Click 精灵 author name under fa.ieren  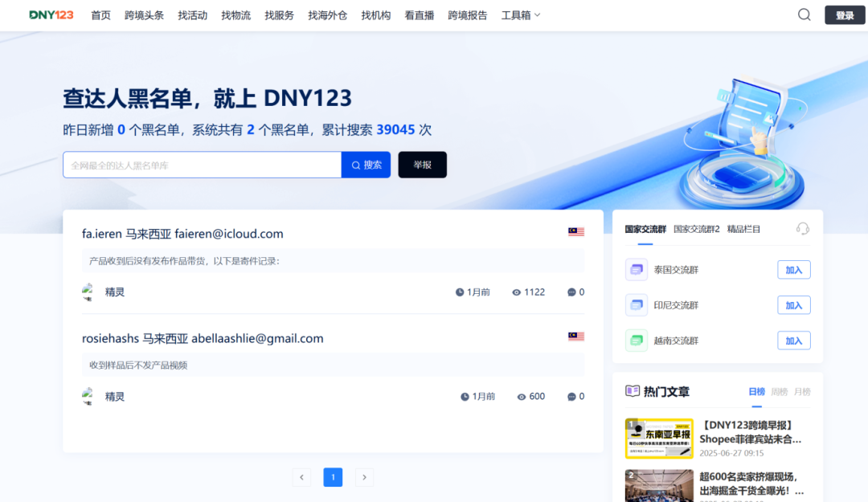click(115, 292)
